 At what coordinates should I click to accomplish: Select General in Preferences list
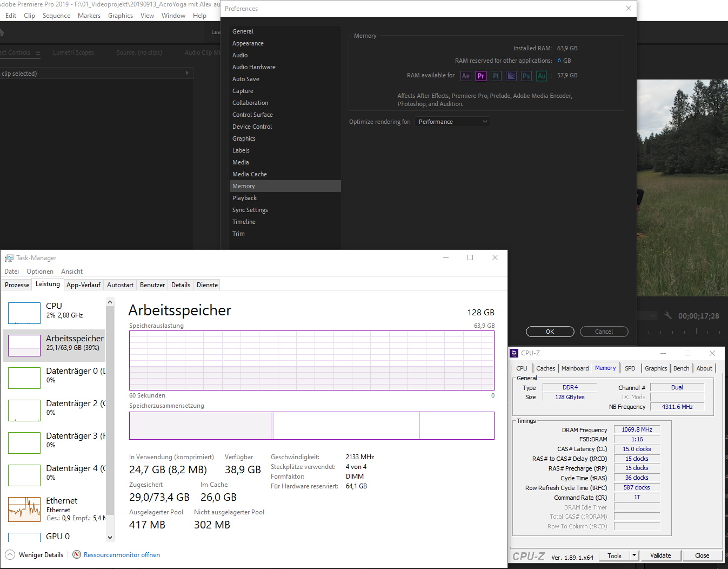tap(285, 31)
